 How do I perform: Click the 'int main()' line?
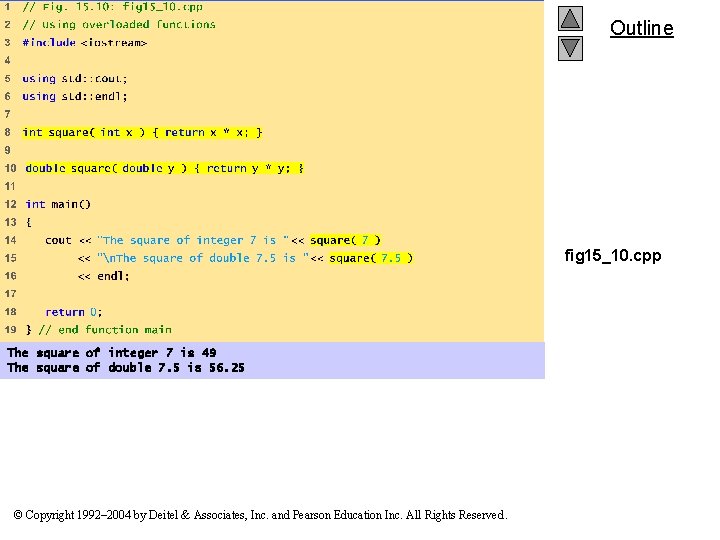(x=58, y=204)
